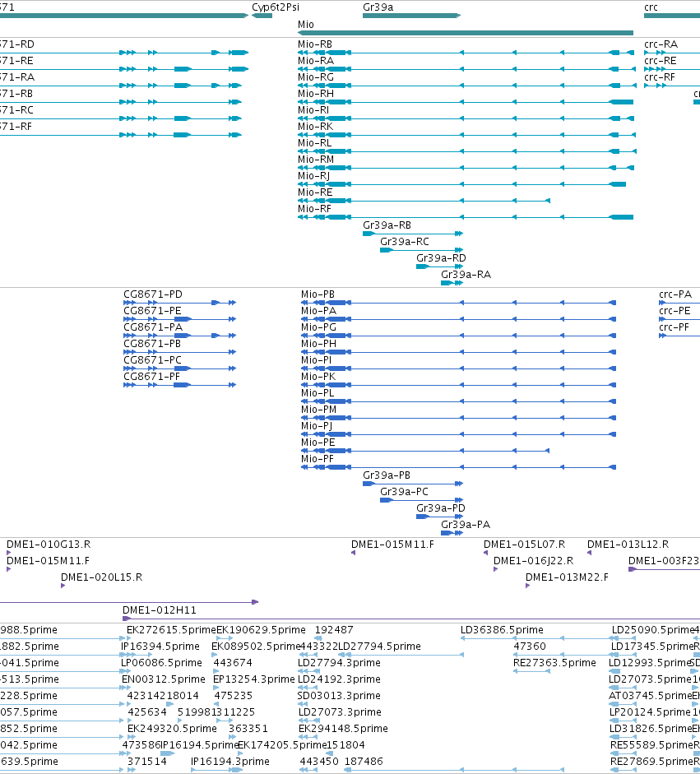Click crc-RE transcript label

coord(660,61)
